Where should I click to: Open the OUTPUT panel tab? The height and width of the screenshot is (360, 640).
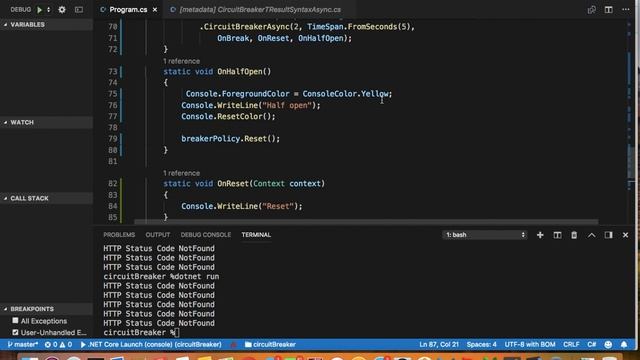(x=158, y=235)
